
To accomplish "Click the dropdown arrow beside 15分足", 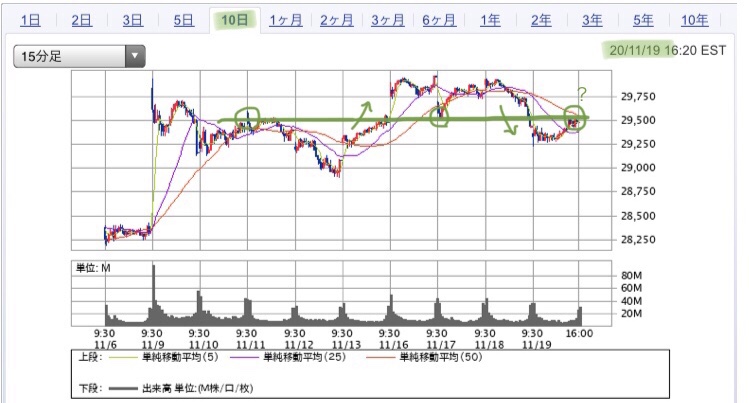I will (x=135, y=57).
